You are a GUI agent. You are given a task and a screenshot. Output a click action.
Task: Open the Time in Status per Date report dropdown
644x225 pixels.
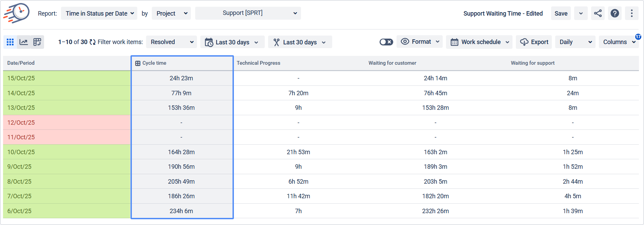coord(99,13)
